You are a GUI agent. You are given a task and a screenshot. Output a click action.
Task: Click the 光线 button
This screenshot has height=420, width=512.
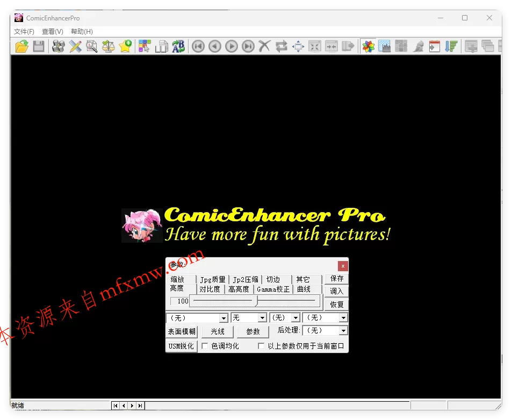[218, 331]
